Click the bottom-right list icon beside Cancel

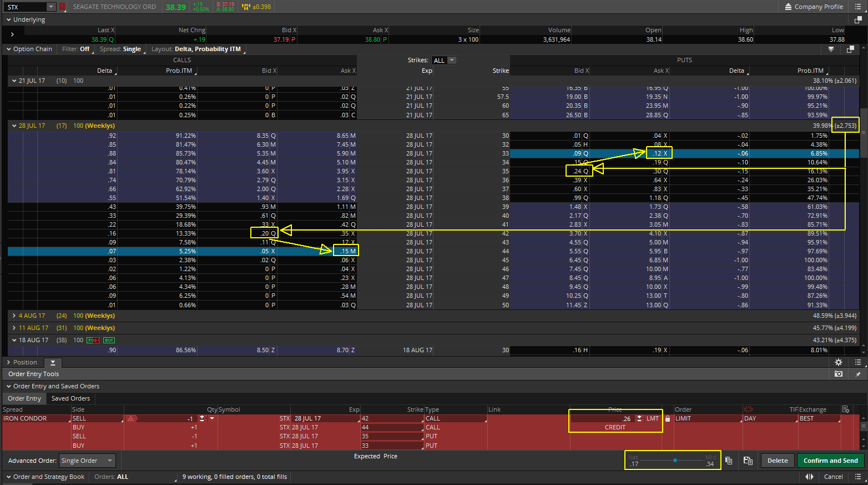(x=858, y=477)
